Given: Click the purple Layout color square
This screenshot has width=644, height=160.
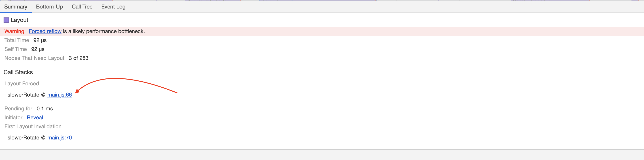Looking at the screenshot, I should pyautogui.click(x=6, y=20).
